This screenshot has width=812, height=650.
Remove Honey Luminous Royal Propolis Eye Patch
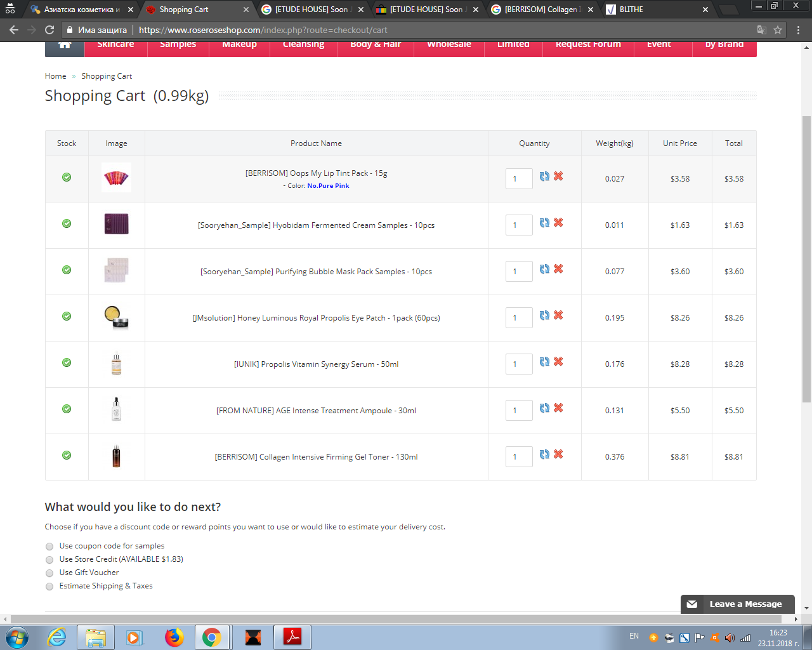pyautogui.click(x=558, y=315)
